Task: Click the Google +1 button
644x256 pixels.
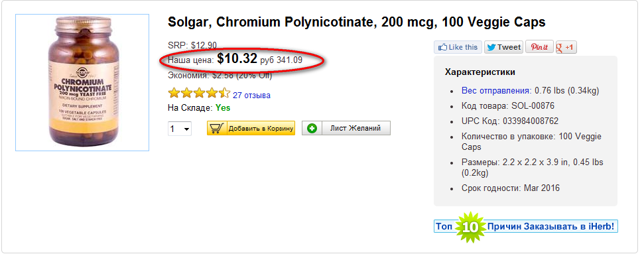Action: pos(566,47)
